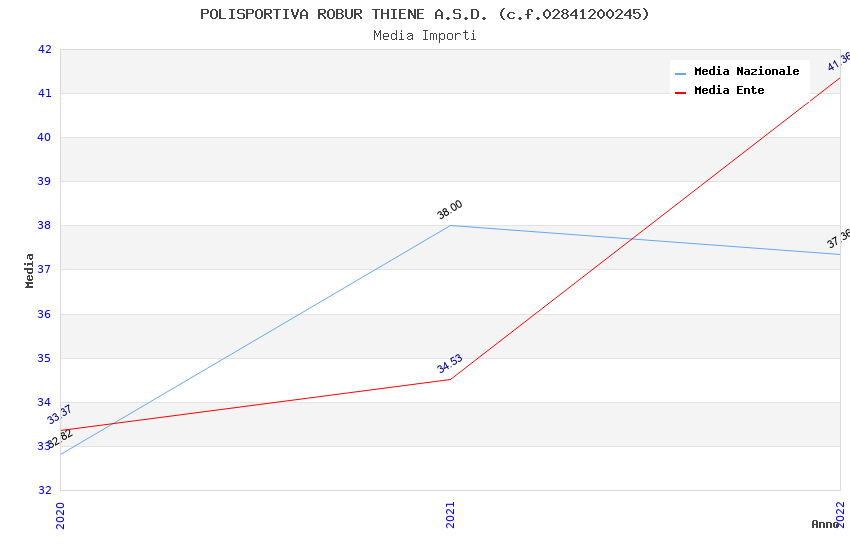The width and height of the screenshot is (850, 550).
Task: Select the Media Nazionale legend label
Action: (x=746, y=71)
